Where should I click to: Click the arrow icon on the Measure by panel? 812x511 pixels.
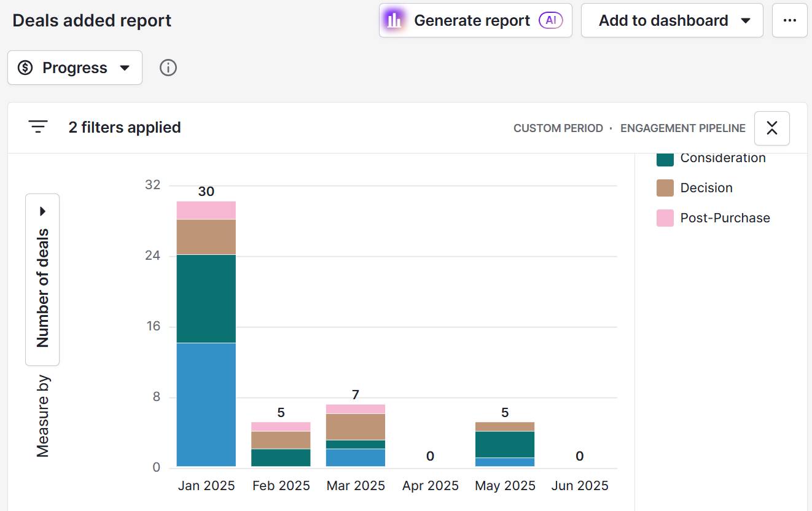click(x=42, y=211)
